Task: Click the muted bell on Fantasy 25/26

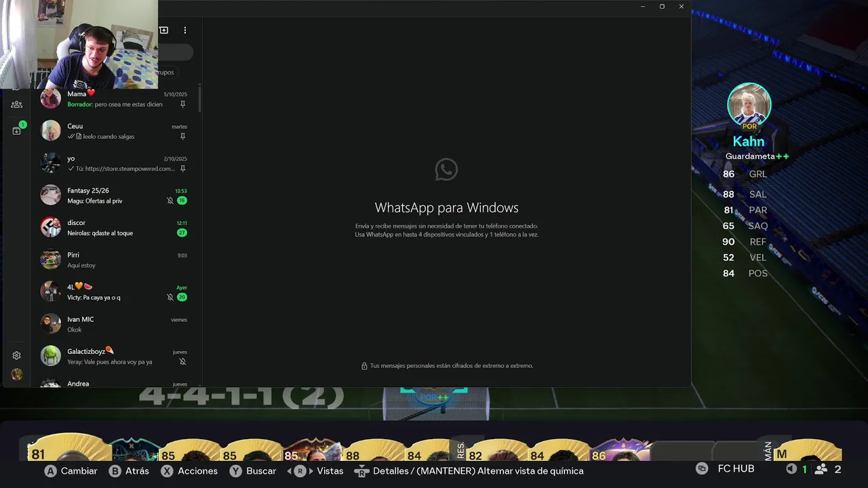Action: [170, 201]
